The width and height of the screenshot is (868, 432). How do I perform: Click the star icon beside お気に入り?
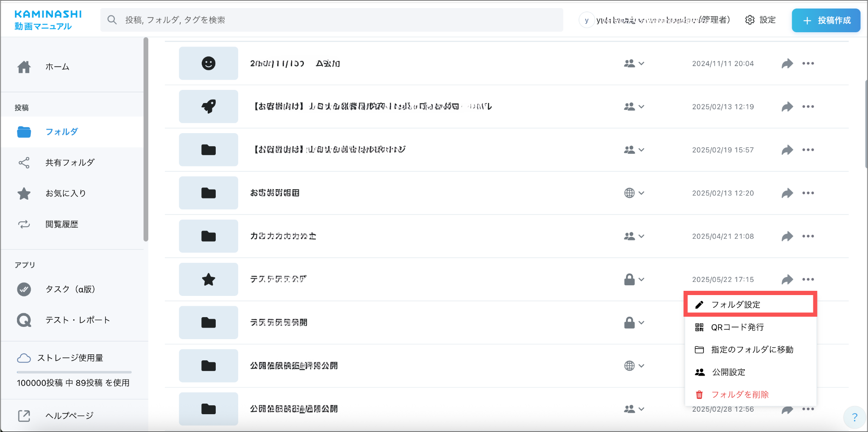pyautogui.click(x=24, y=193)
